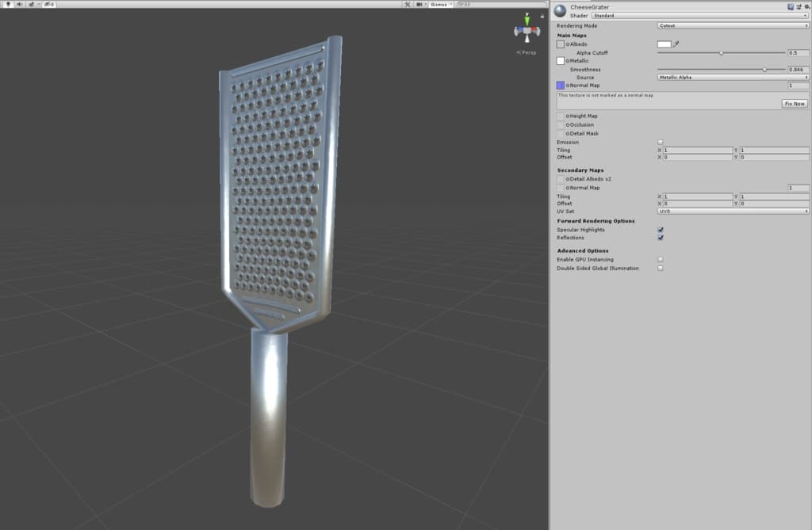This screenshot has height=530, width=812.
Task: Open the smoothness Source dropdown
Action: [x=733, y=78]
